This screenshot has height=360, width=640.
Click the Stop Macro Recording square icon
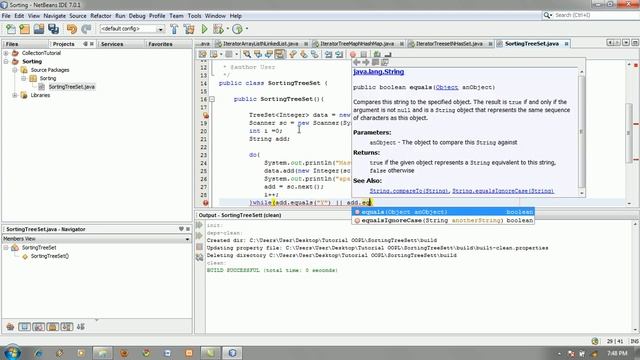pyautogui.click(x=364, y=54)
